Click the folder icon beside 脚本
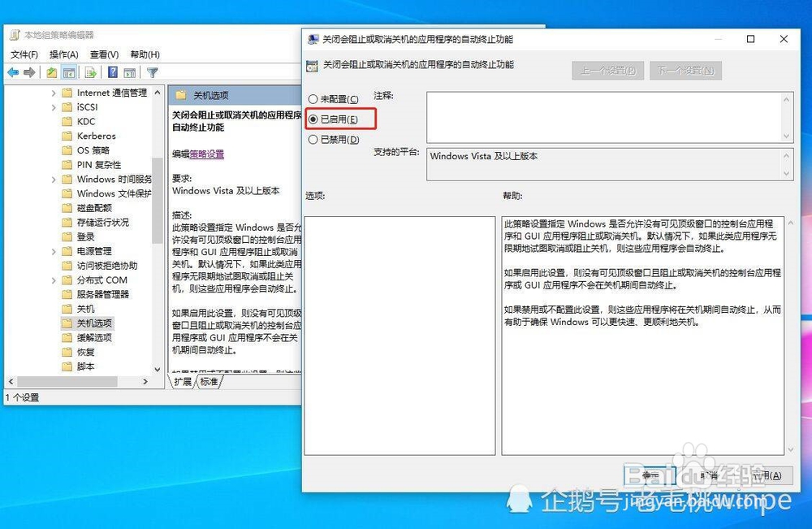This screenshot has height=529, width=812. (67, 366)
